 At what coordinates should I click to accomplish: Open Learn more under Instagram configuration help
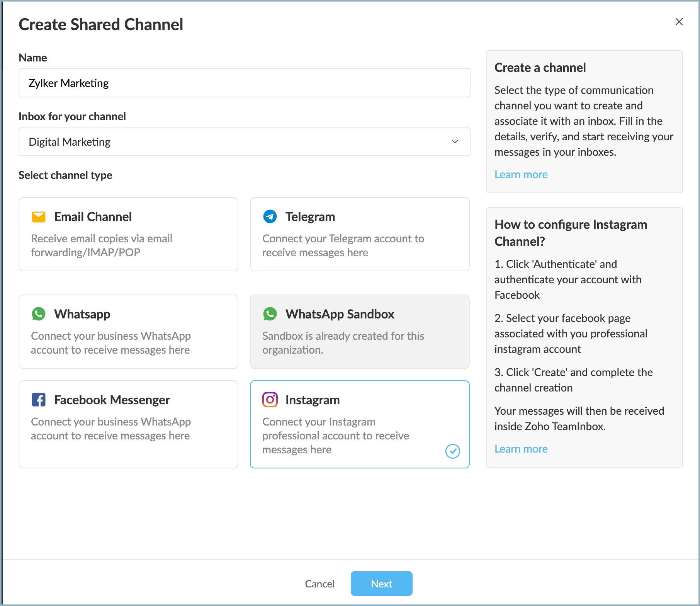pos(521,449)
